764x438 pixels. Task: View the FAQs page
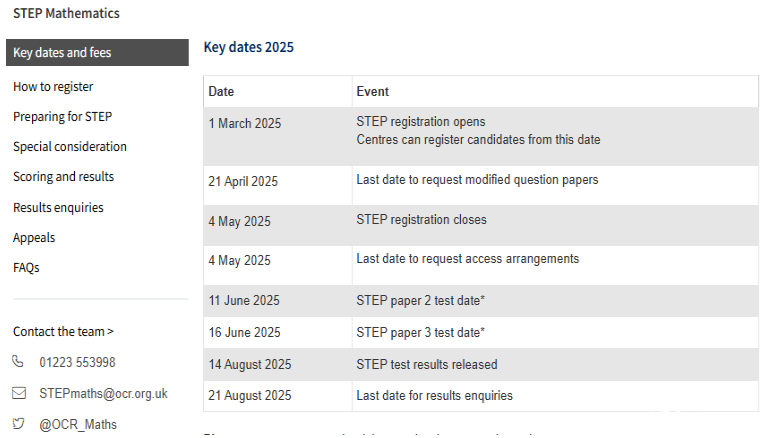point(26,267)
